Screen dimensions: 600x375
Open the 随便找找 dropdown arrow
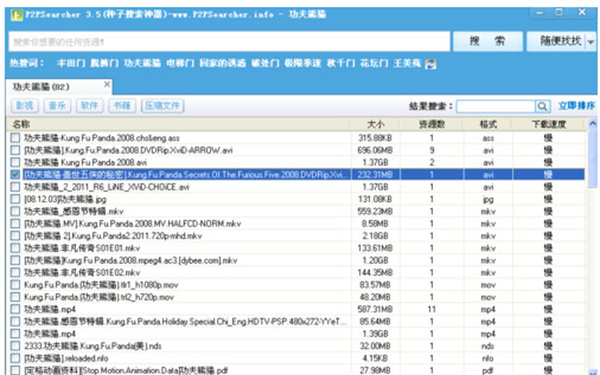[591, 41]
